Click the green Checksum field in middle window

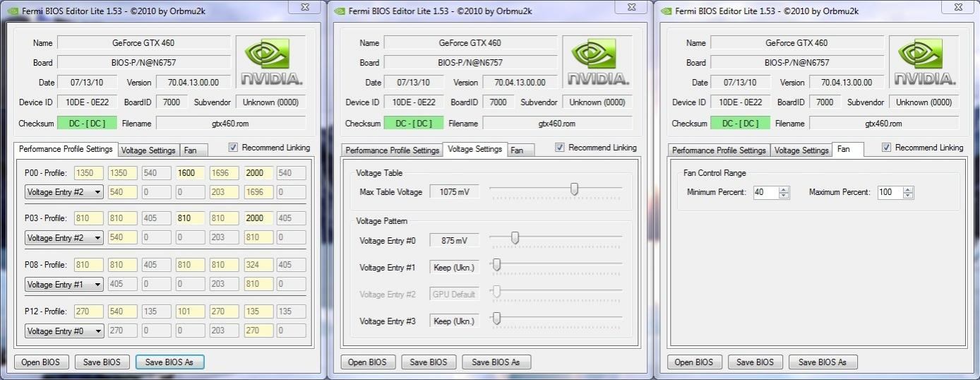(x=414, y=124)
